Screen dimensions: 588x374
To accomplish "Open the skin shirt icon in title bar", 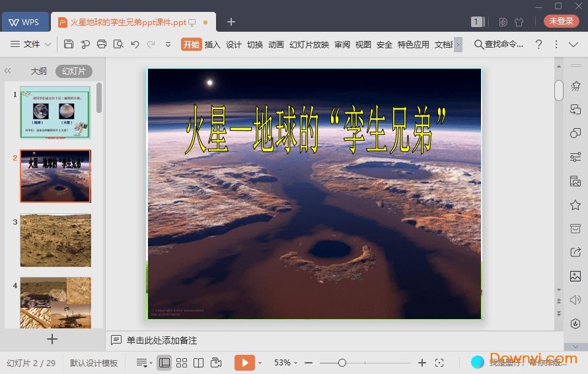I will coord(519,22).
